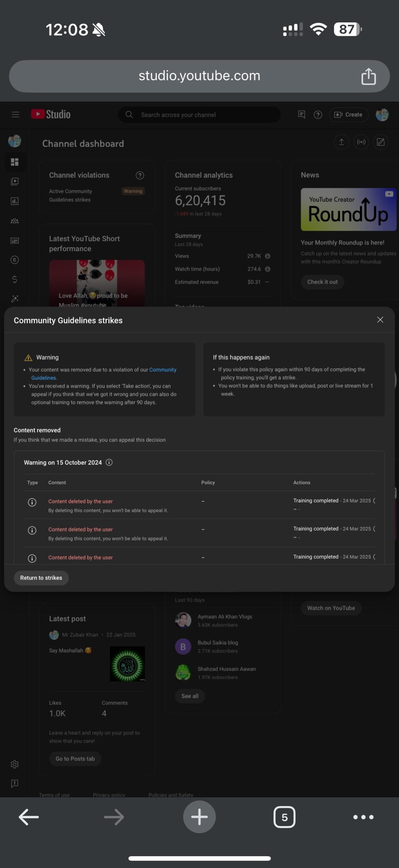Screen dimensions: 399x868
Task: Open the Earn dollar sidebar icon
Action: (15, 279)
